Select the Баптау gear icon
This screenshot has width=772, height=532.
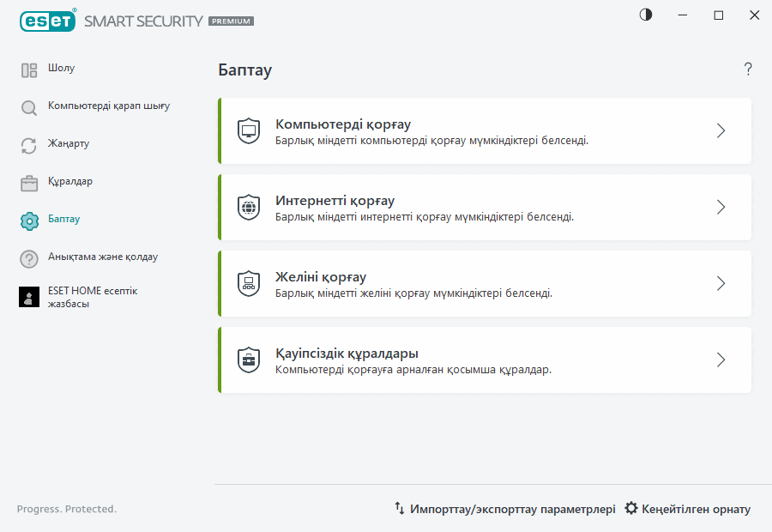(28, 220)
